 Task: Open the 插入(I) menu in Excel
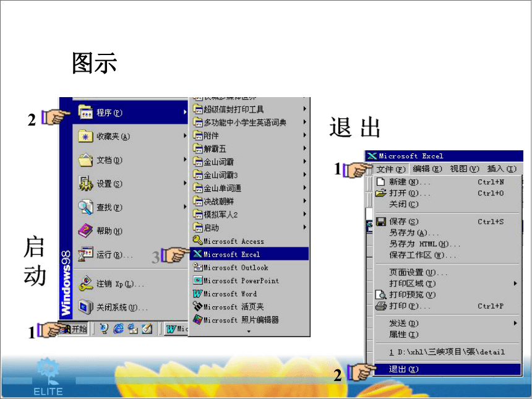502,169
